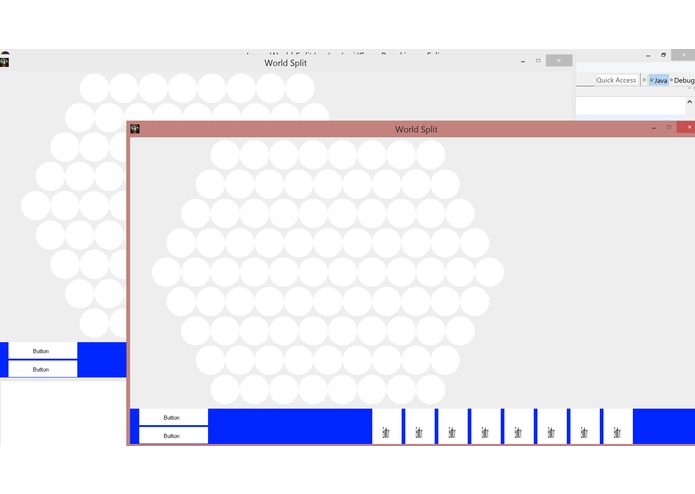Click the lower Button in back World Split window
Screen dimensions: 695x494
click(x=43, y=369)
